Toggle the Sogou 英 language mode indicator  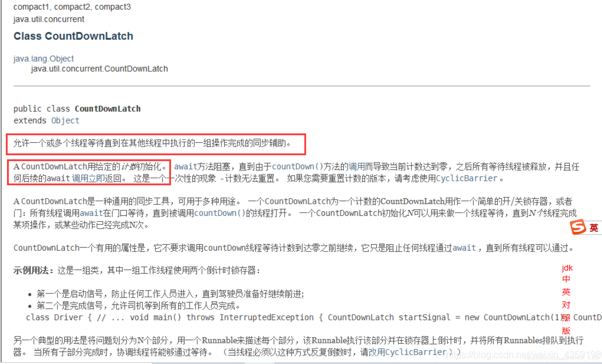pyautogui.click(x=594, y=228)
